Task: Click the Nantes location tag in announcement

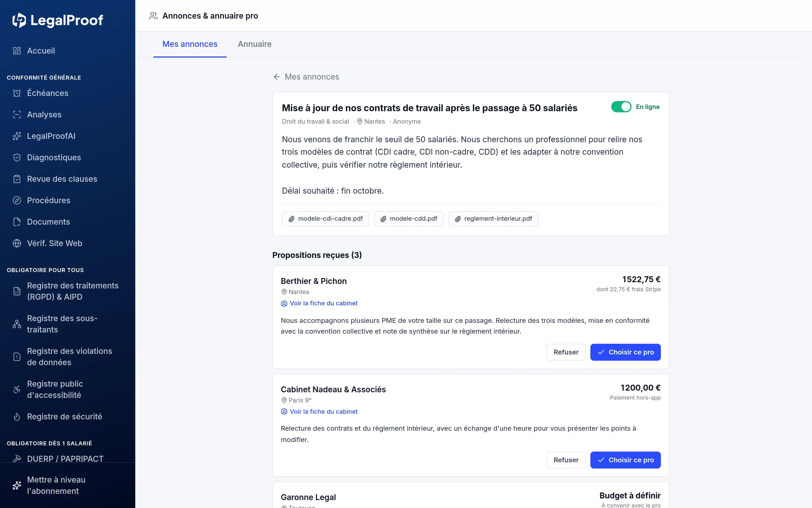Action: (371, 122)
